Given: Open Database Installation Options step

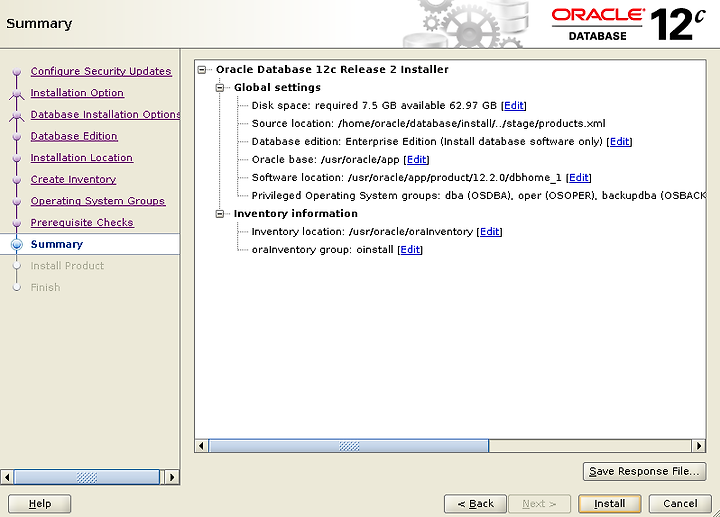Looking at the screenshot, I should 105,114.
